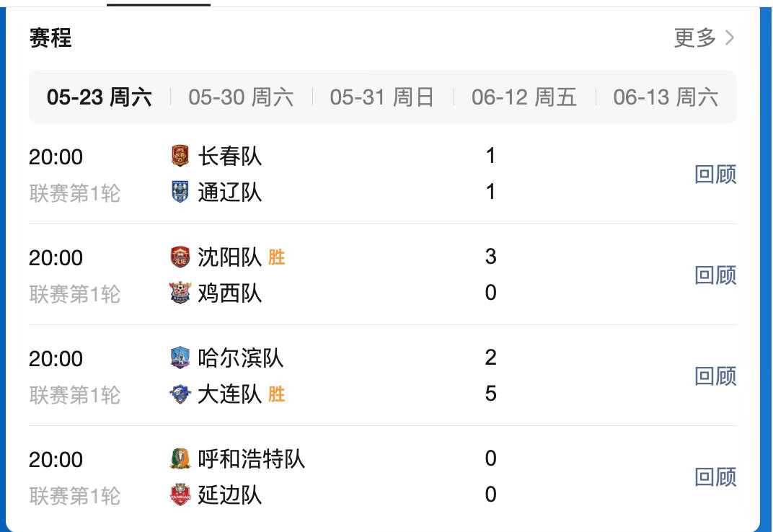Click the 长春队 team logo
The height and width of the screenshot is (532, 773).
tap(180, 156)
